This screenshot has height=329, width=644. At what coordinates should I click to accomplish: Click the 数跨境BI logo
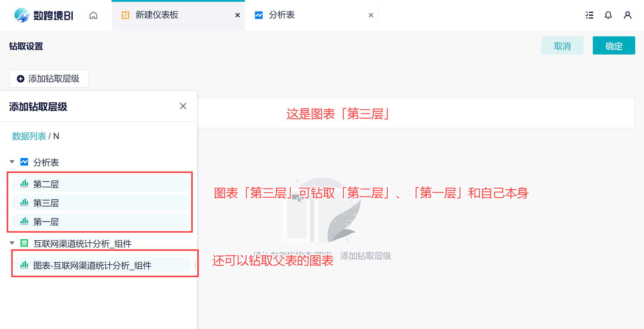coord(44,15)
